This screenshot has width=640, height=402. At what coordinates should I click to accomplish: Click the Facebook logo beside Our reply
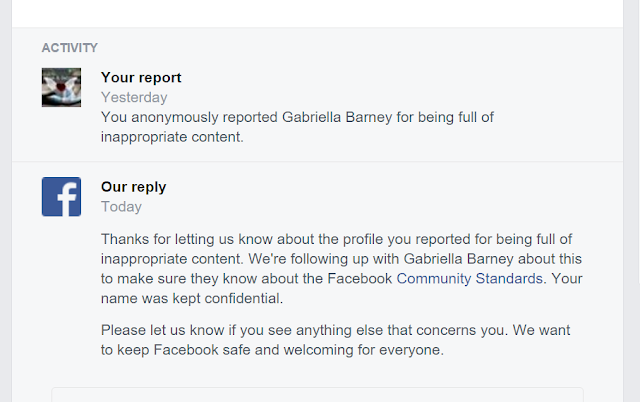pyautogui.click(x=61, y=196)
